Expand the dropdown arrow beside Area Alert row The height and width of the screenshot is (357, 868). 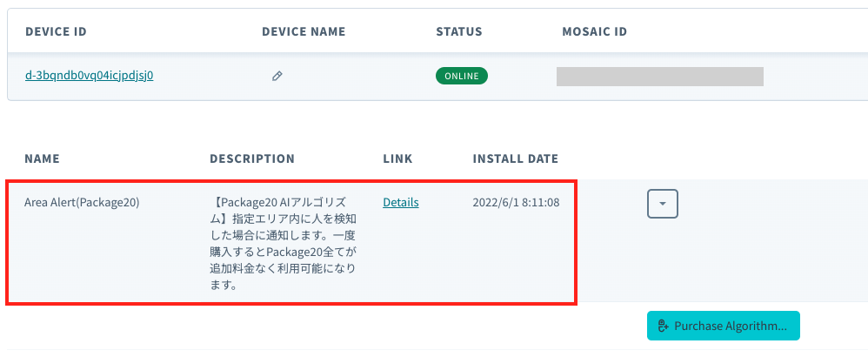[x=663, y=204]
